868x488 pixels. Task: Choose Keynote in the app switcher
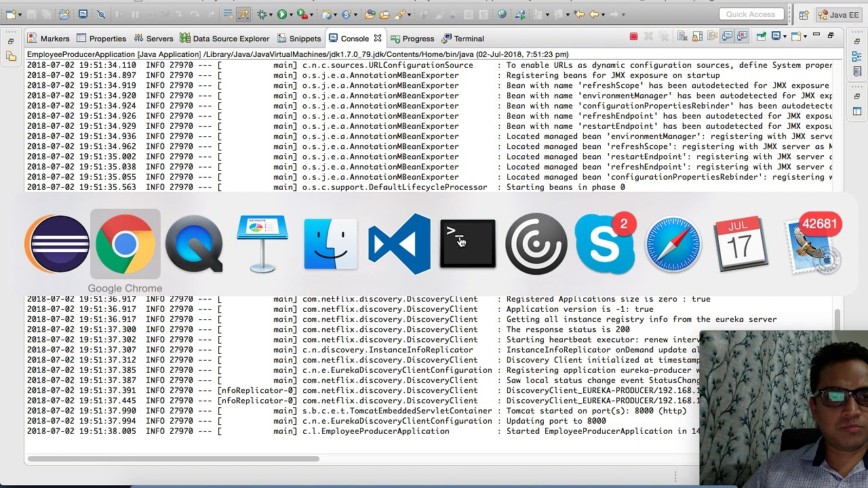point(262,244)
